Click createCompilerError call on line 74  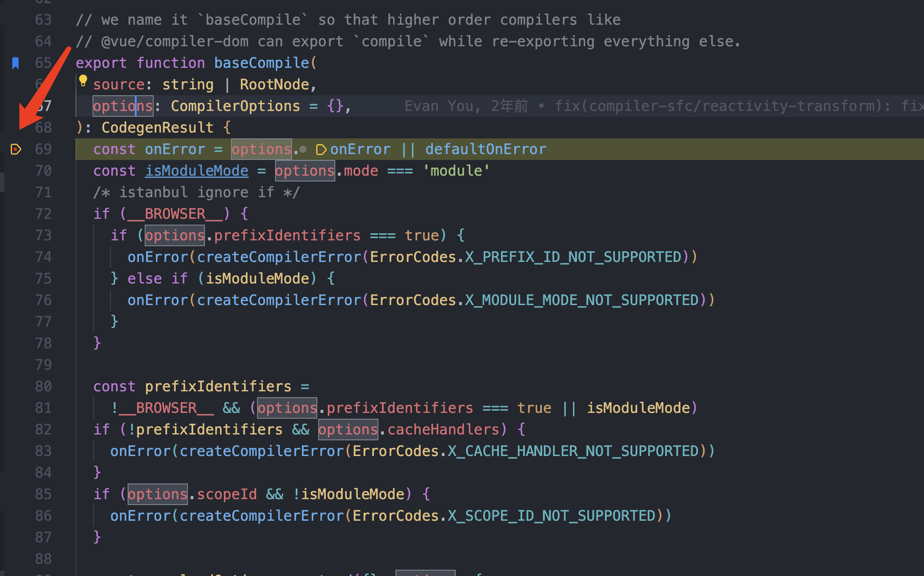tap(279, 257)
